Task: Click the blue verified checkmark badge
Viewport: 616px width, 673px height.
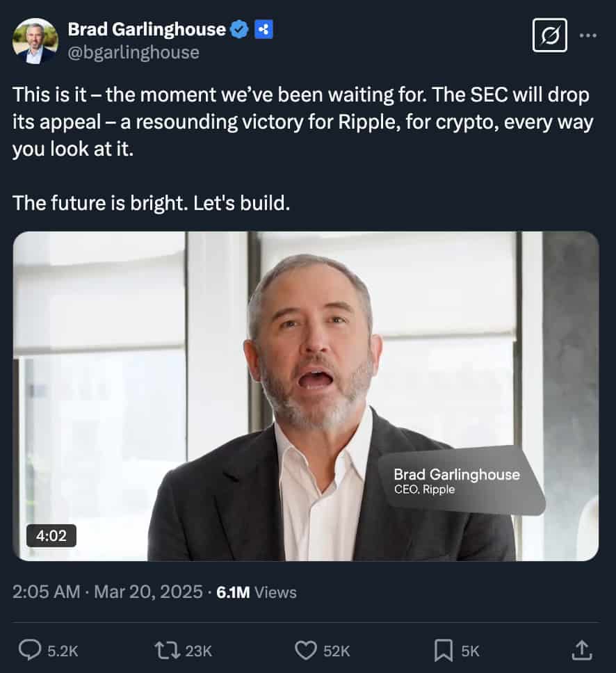Action: point(240,29)
